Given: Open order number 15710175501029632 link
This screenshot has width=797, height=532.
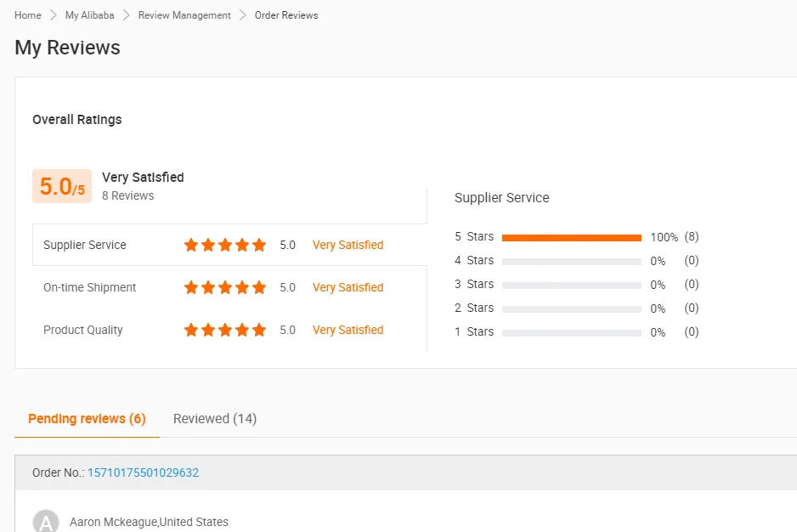Looking at the screenshot, I should coord(143,473).
